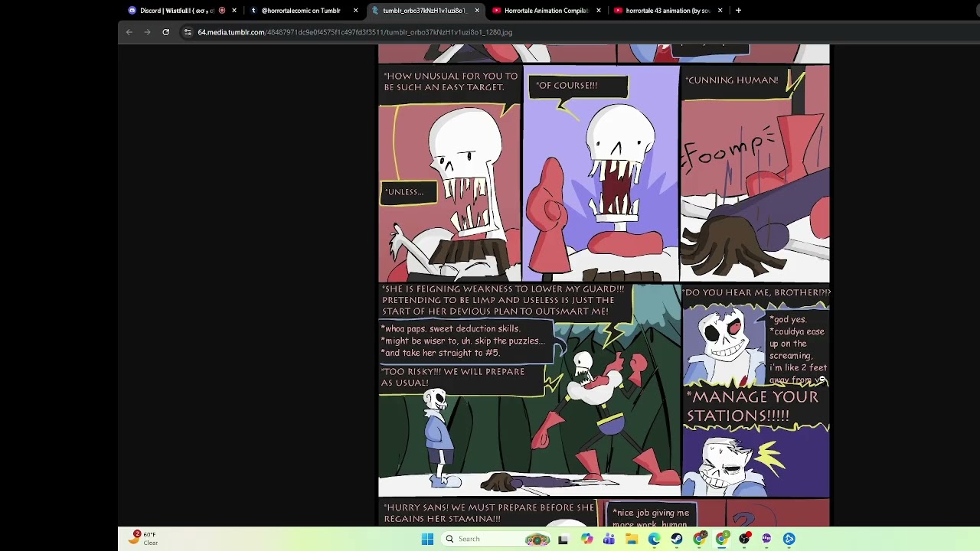Open Task View from the taskbar
Image resolution: width=980 pixels, height=551 pixels.
(563, 539)
